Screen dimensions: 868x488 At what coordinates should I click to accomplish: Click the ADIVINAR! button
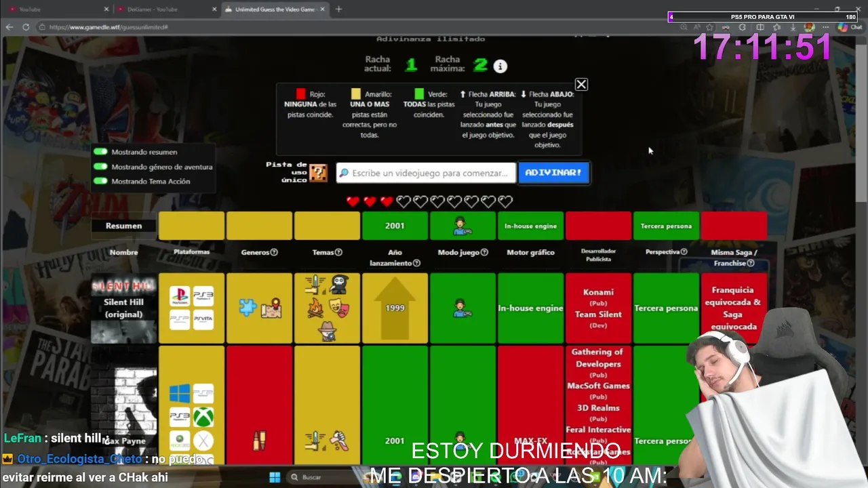pos(553,172)
